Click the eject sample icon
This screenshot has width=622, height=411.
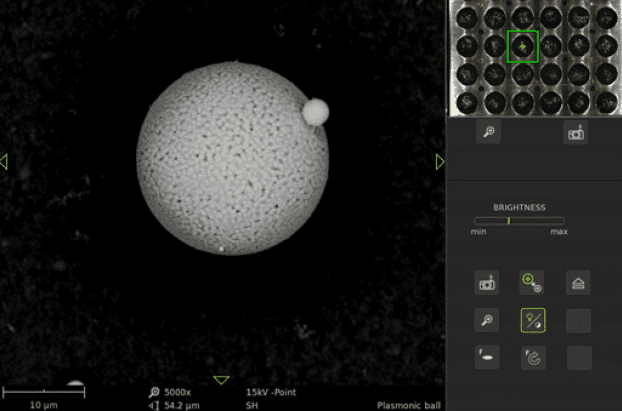click(578, 283)
